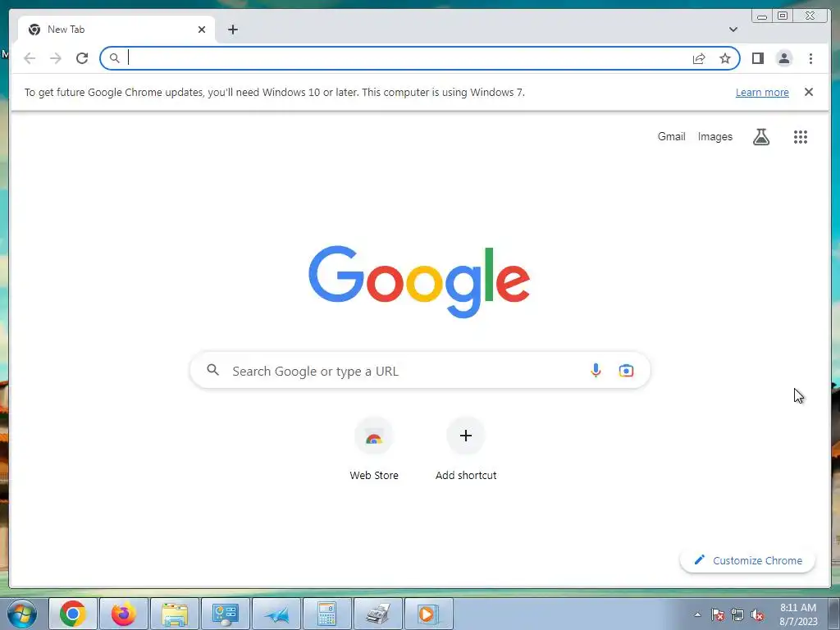Click the Search Google or type a URL box

pos(420,371)
